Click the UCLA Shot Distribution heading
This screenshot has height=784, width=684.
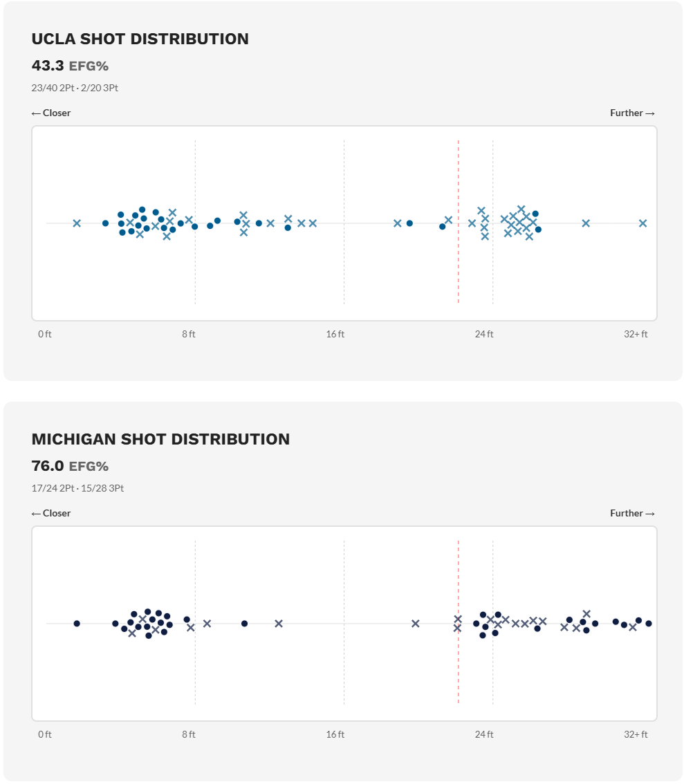140,39
